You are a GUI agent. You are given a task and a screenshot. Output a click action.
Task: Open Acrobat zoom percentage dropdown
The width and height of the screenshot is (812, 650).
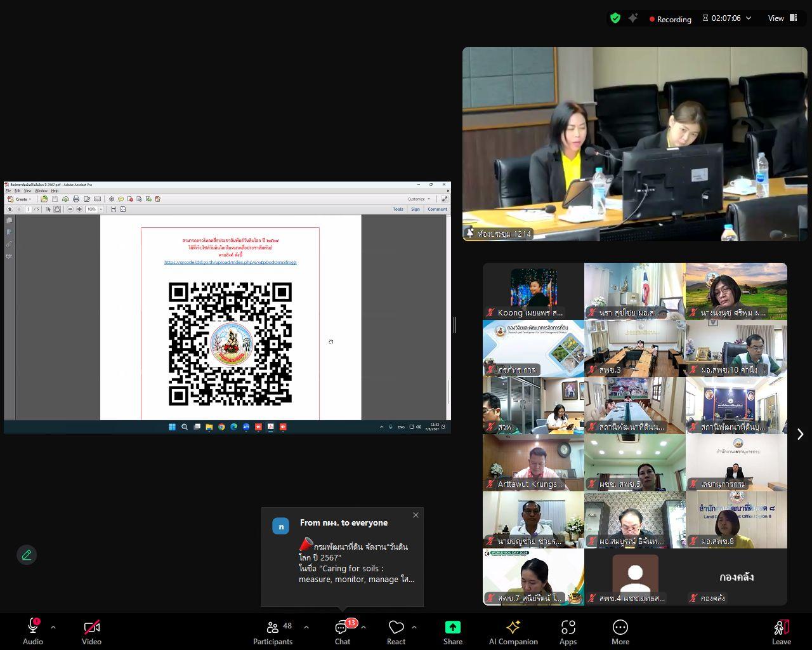point(101,209)
